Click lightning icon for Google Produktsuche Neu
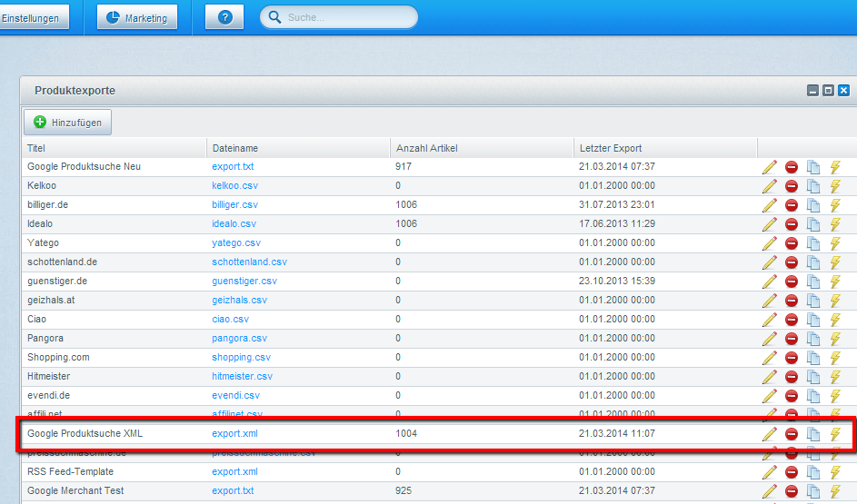857x504 pixels. 835,167
